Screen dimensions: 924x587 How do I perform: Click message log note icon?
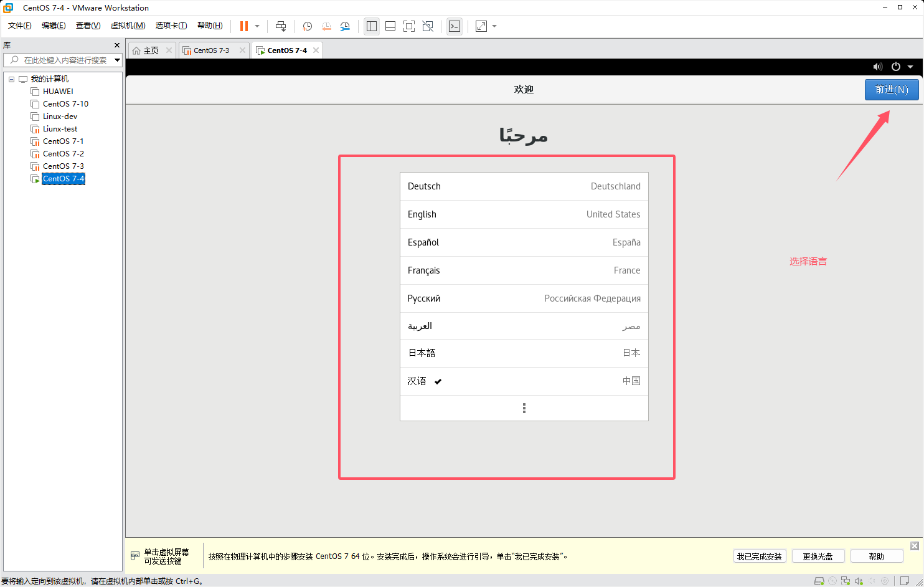905,581
